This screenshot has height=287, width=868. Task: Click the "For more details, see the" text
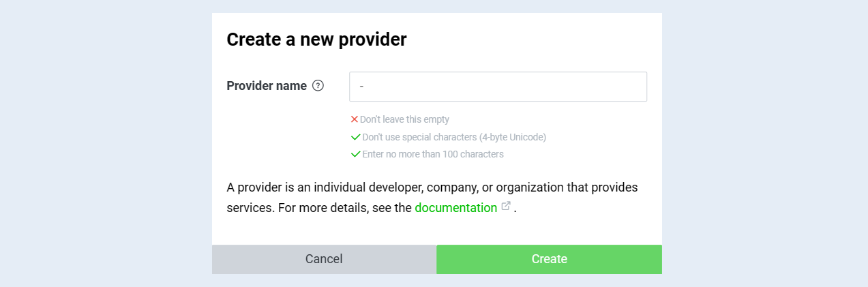point(345,208)
